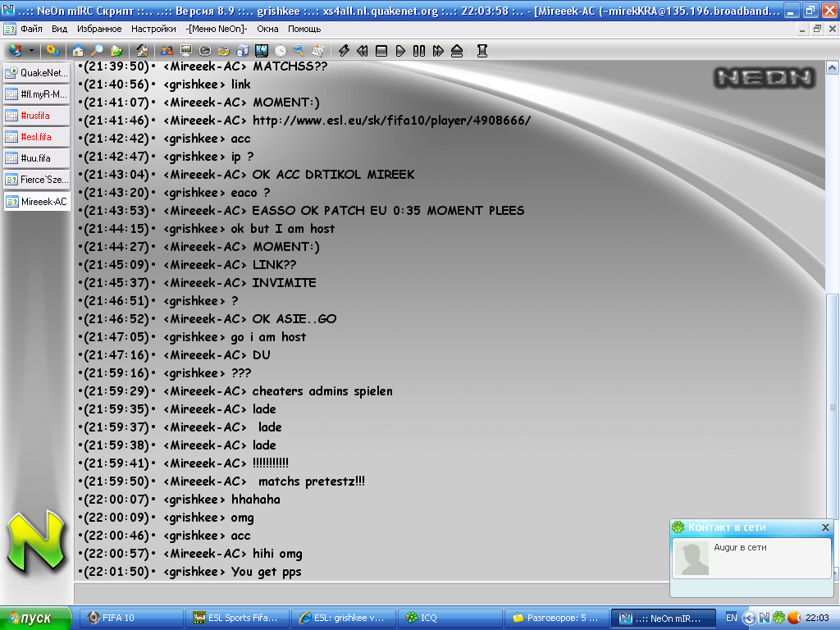Click the NeOn N tray icon

click(765, 619)
